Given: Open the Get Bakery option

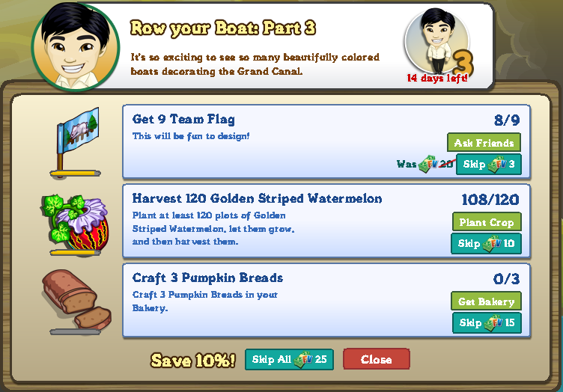Looking at the screenshot, I should tap(486, 301).
